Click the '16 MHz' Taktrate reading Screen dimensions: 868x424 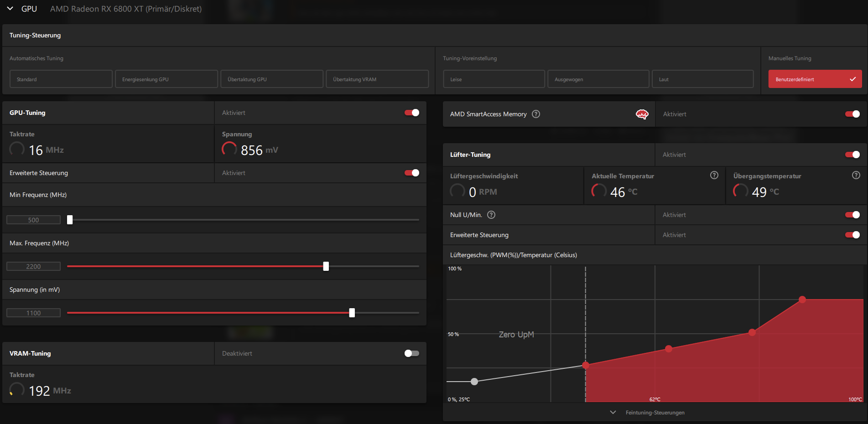click(46, 150)
